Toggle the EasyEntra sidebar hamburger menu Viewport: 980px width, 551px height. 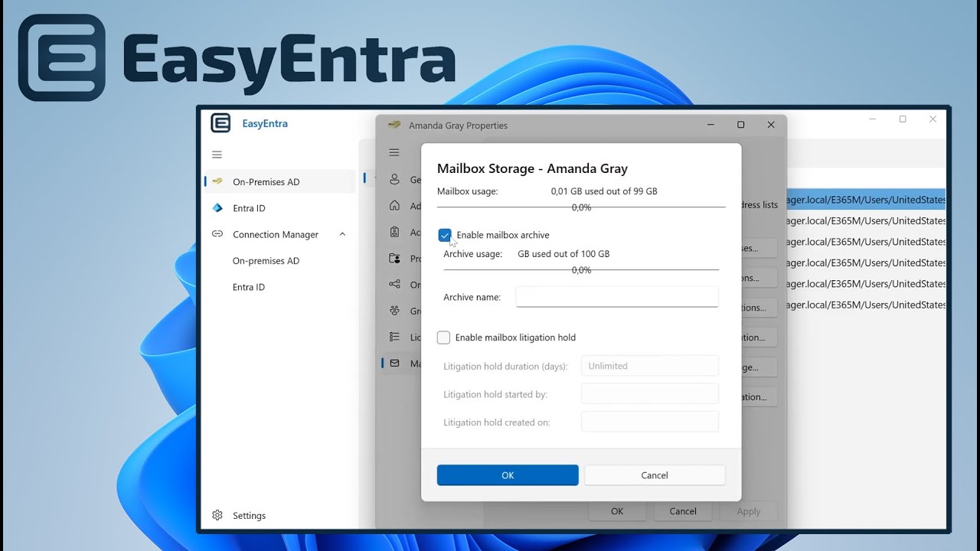(x=217, y=155)
